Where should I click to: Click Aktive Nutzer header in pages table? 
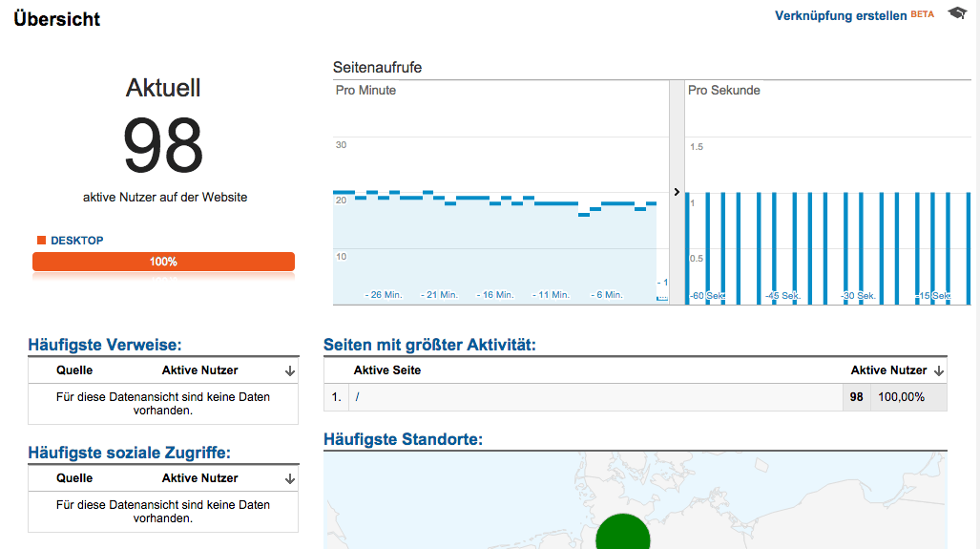pos(888,370)
